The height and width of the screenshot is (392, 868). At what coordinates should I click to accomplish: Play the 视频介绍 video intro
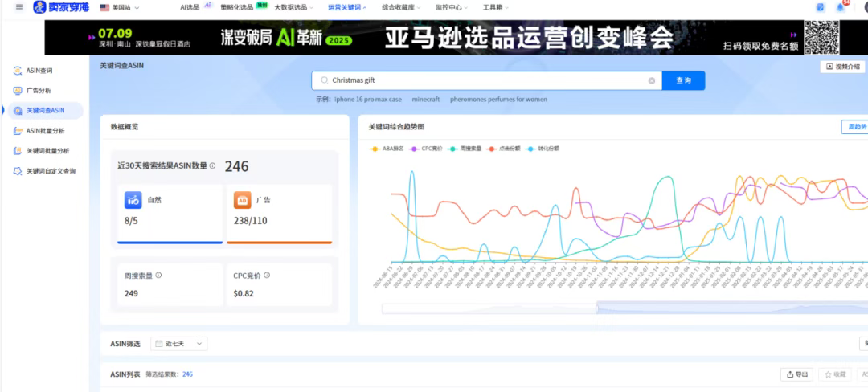pyautogui.click(x=842, y=67)
